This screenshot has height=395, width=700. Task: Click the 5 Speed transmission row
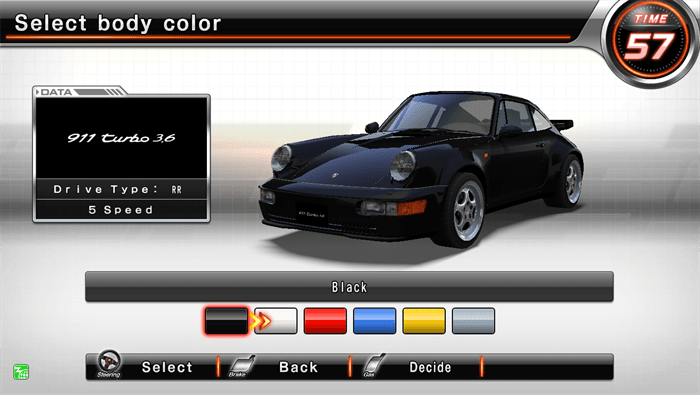pos(121,210)
